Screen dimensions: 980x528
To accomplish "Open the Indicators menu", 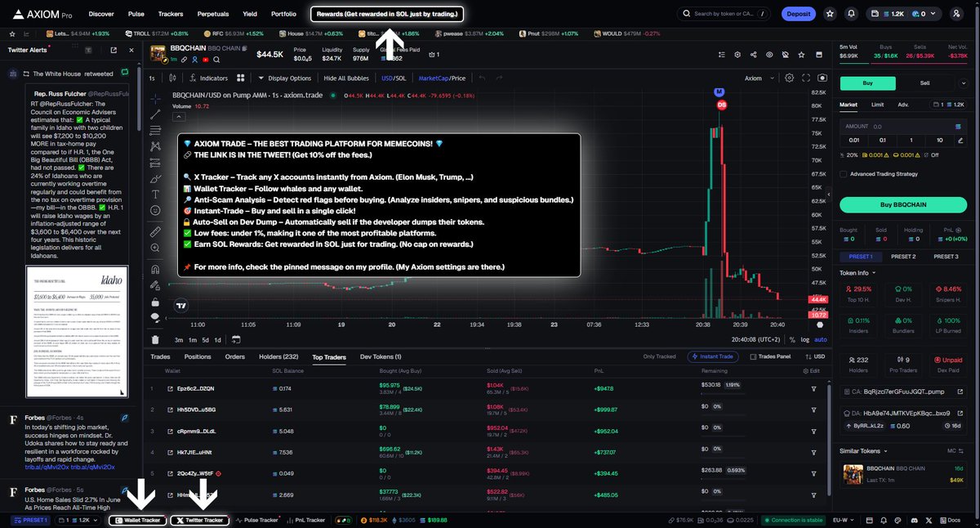I will [208, 78].
